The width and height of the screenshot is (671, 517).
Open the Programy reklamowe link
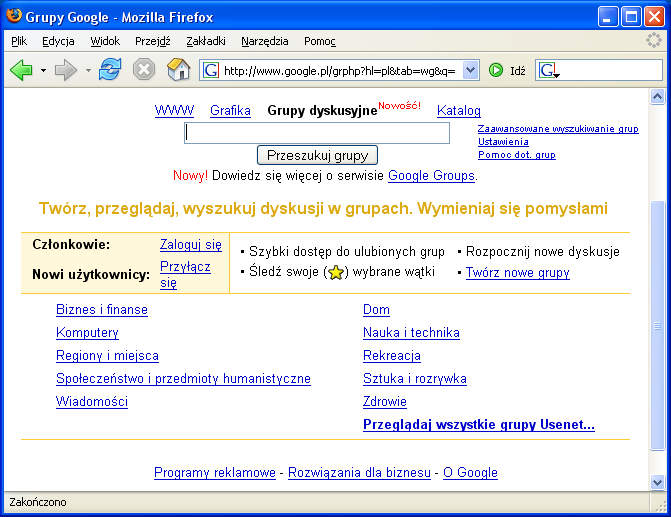pyautogui.click(x=215, y=472)
